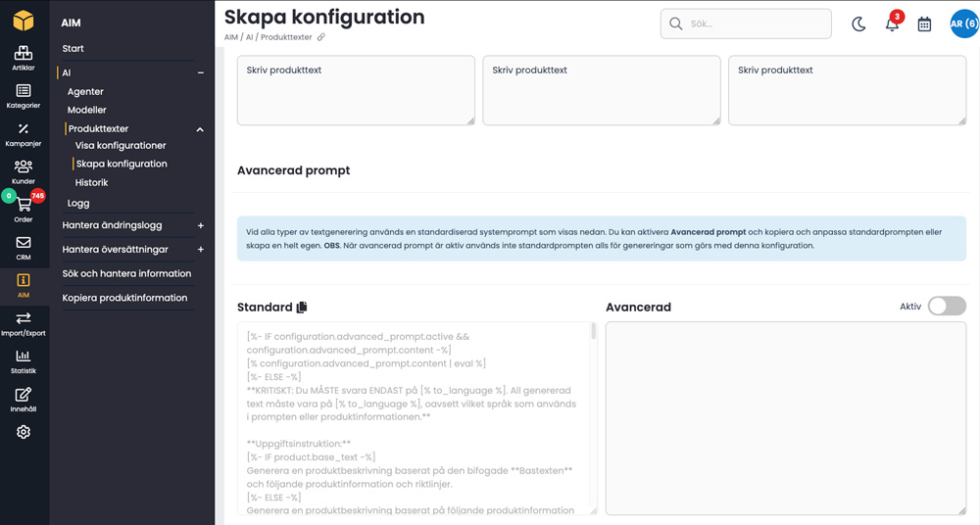Click the Agenter link in sidebar

pyautogui.click(x=85, y=92)
